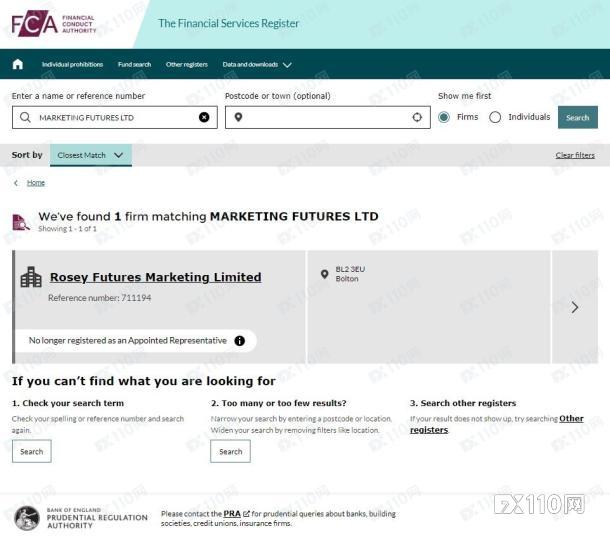Open the Closest Match sort dropdown
This screenshot has width=610, height=536.
pyautogui.click(x=90, y=155)
